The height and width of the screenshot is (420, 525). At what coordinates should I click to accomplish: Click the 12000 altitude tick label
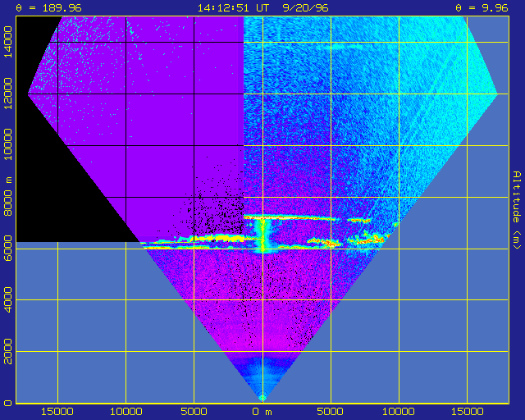pyautogui.click(x=7, y=94)
